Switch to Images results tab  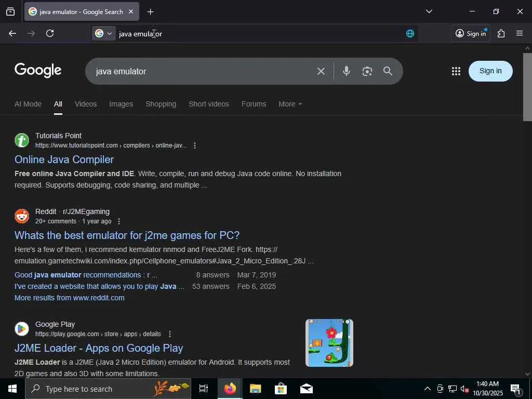point(121,104)
